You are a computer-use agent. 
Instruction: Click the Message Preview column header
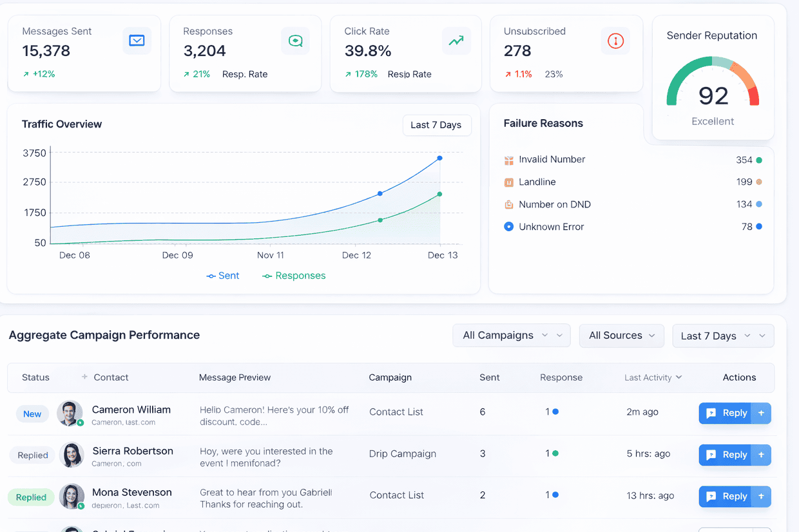coord(235,377)
